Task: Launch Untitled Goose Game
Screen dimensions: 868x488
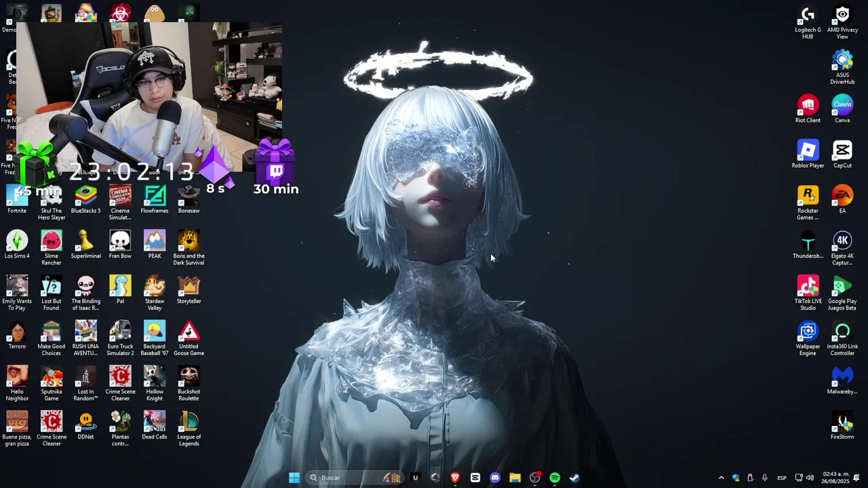Action: 189,338
